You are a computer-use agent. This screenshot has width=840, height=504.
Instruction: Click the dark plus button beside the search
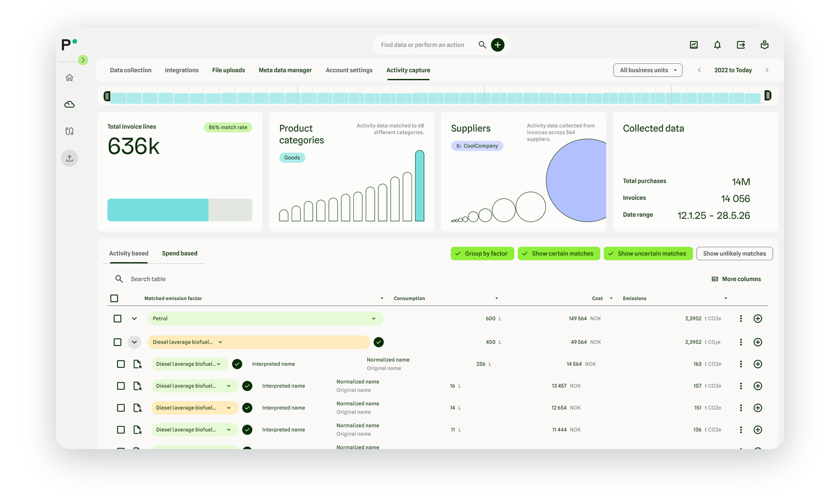click(498, 45)
